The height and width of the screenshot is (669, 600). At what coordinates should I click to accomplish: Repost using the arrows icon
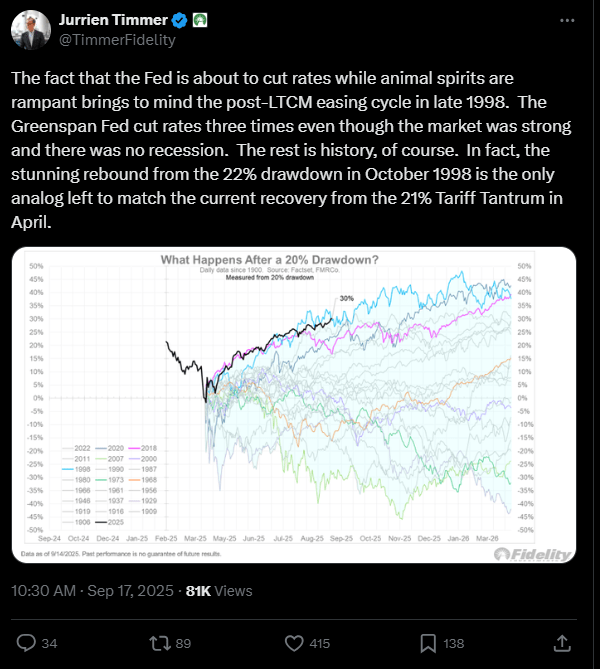click(158, 642)
